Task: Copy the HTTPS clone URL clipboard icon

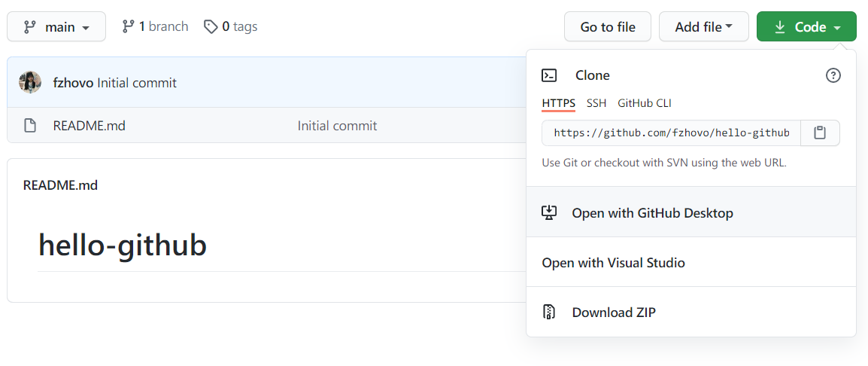Action: pos(820,133)
